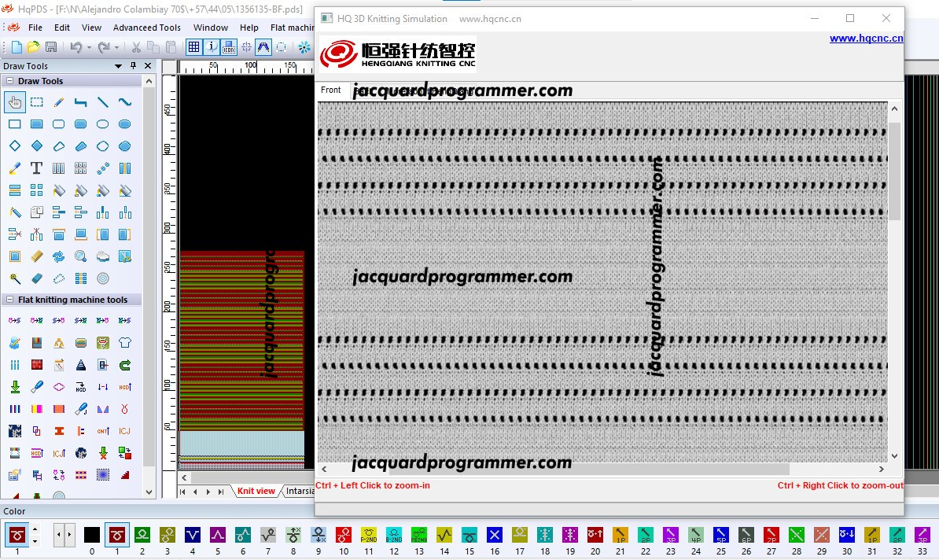939x560 pixels.
Task: Go to the last sheet tab arrow
Action: click(221, 492)
